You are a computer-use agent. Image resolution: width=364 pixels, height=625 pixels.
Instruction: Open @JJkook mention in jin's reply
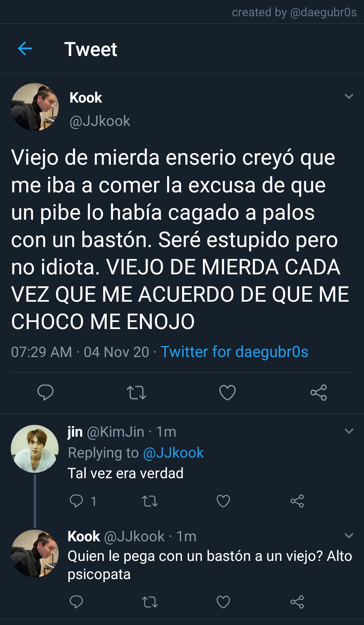pyautogui.click(x=173, y=453)
